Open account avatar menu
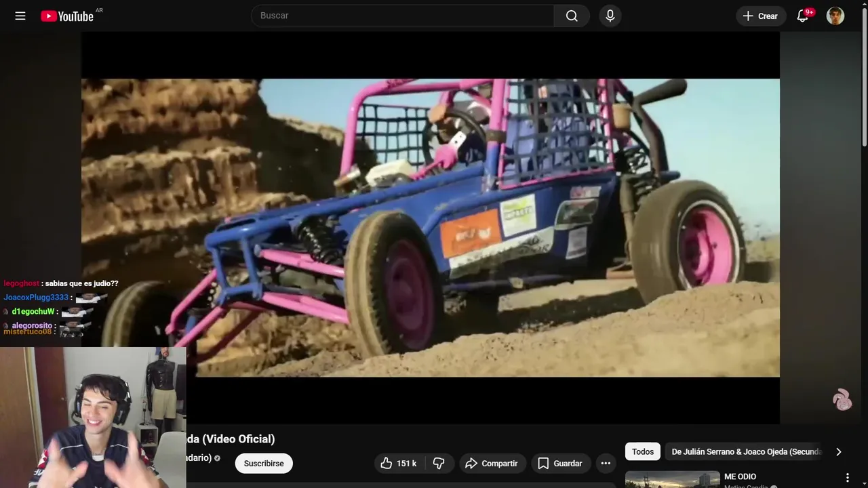This screenshot has height=488, width=868. 835,16
